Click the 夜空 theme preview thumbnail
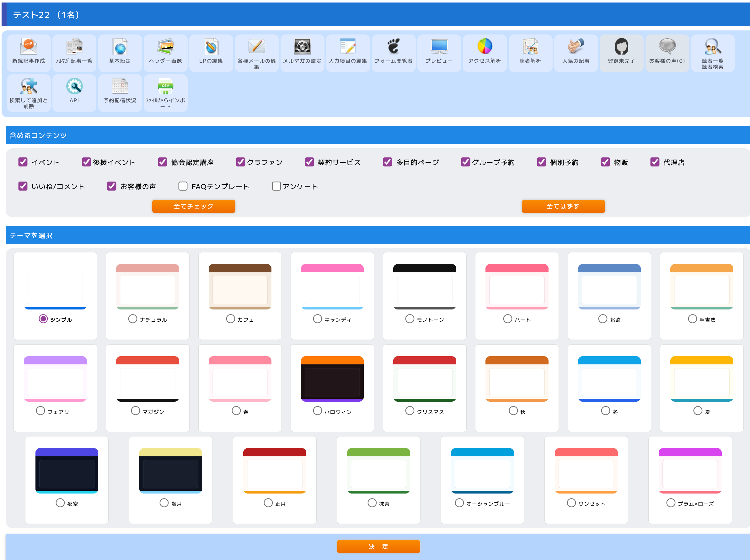 point(67,470)
